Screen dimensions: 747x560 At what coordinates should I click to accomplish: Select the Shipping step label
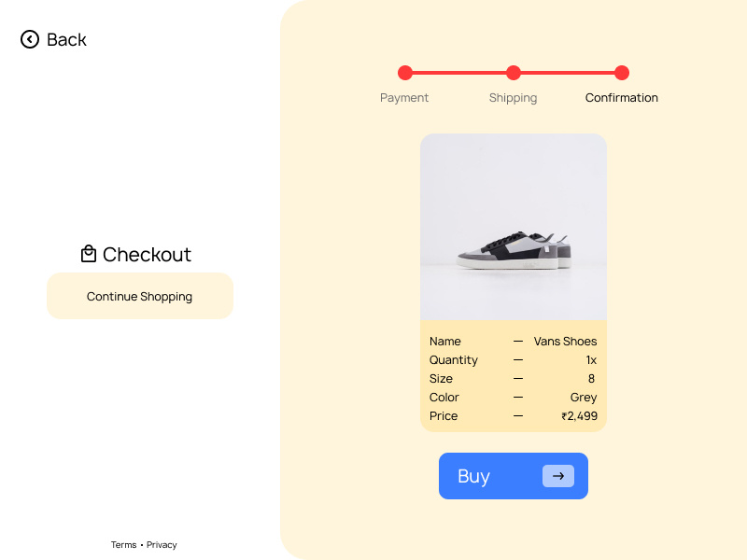click(x=513, y=97)
